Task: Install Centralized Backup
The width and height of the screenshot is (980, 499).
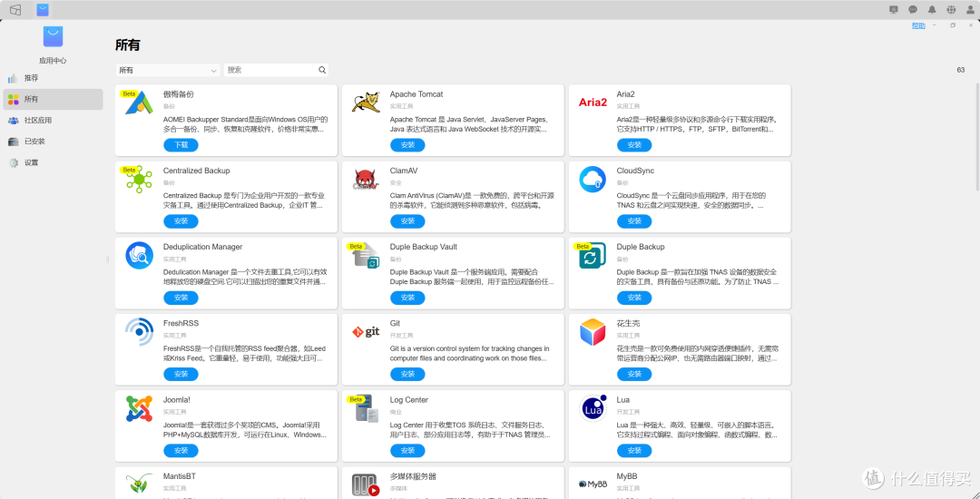Action: click(x=181, y=221)
